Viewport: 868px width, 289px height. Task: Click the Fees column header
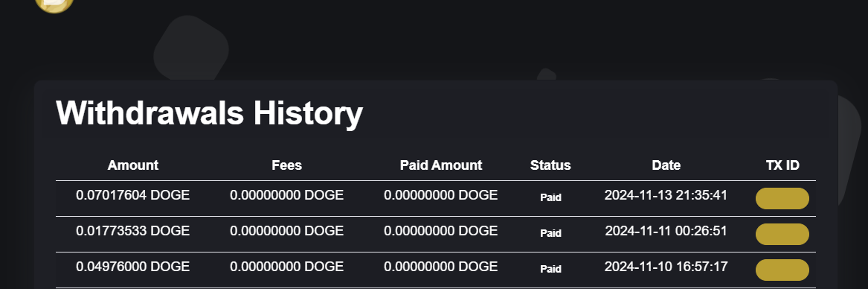click(x=287, y=165)
